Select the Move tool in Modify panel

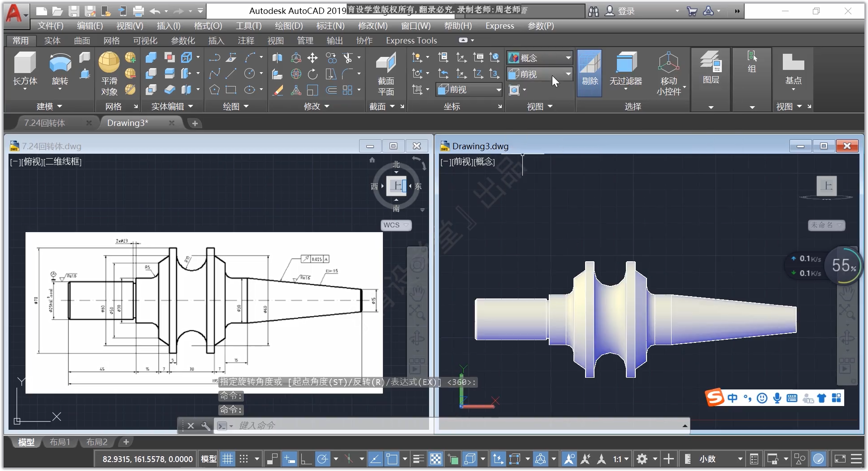point(312,58)
